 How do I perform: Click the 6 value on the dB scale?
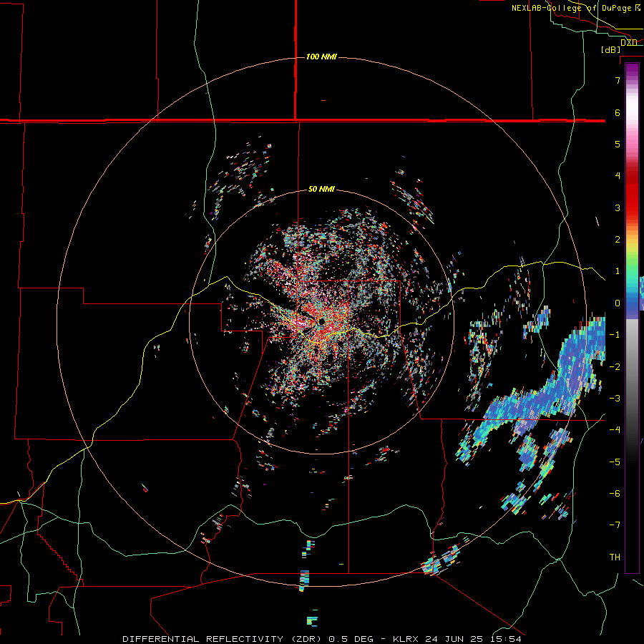click(x=618, y=112)
